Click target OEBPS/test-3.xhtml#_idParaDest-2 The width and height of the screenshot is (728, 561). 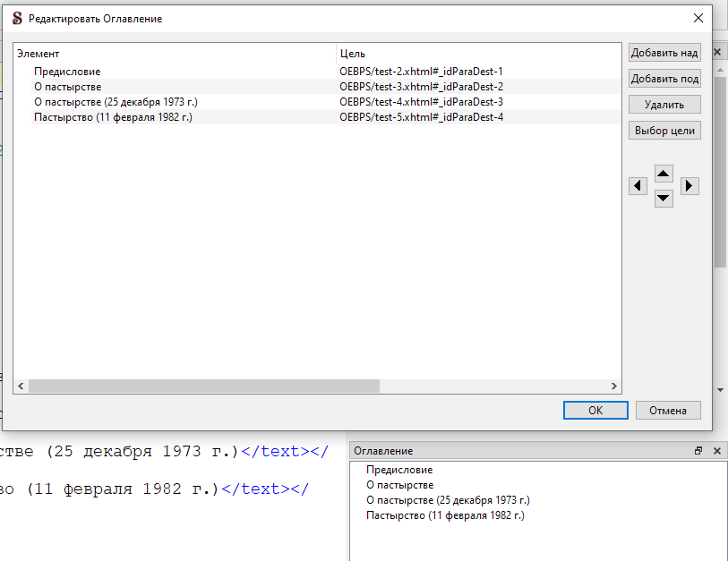pos(421,87)
